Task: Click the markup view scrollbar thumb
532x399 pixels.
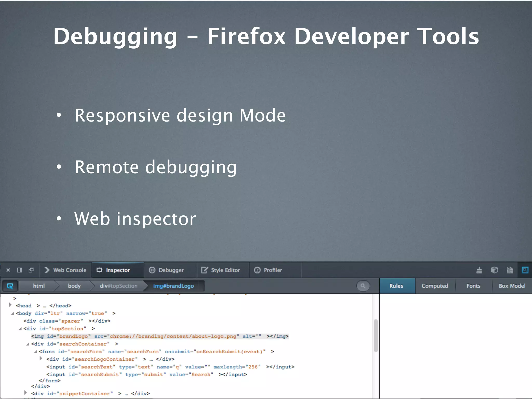Action: click(376, 336)
